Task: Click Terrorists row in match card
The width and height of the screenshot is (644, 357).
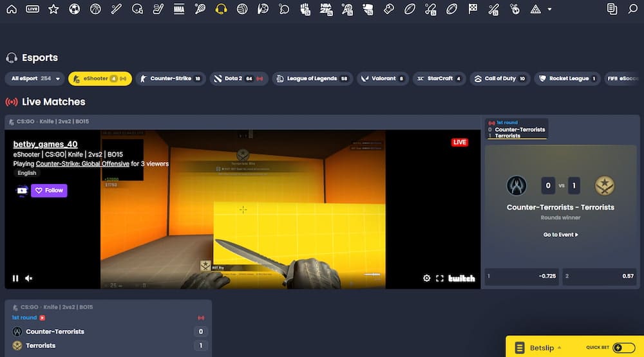Action: click(109, 345)
